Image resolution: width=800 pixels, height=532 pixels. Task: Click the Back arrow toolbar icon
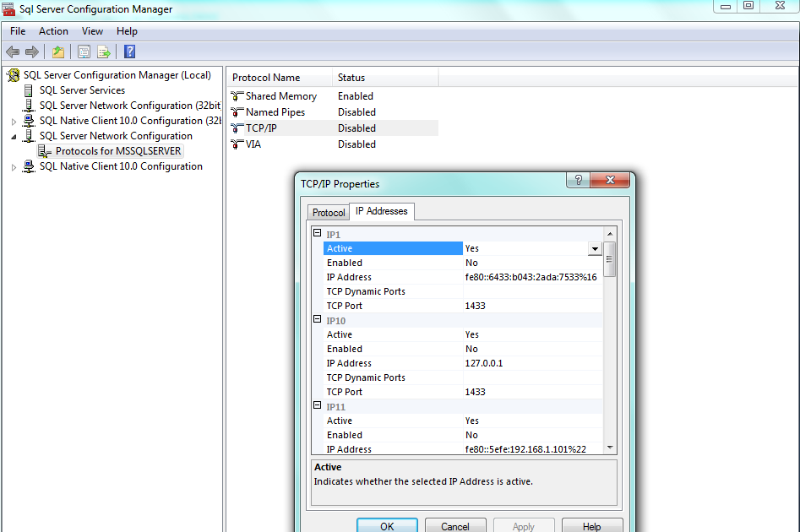[13, 52]
